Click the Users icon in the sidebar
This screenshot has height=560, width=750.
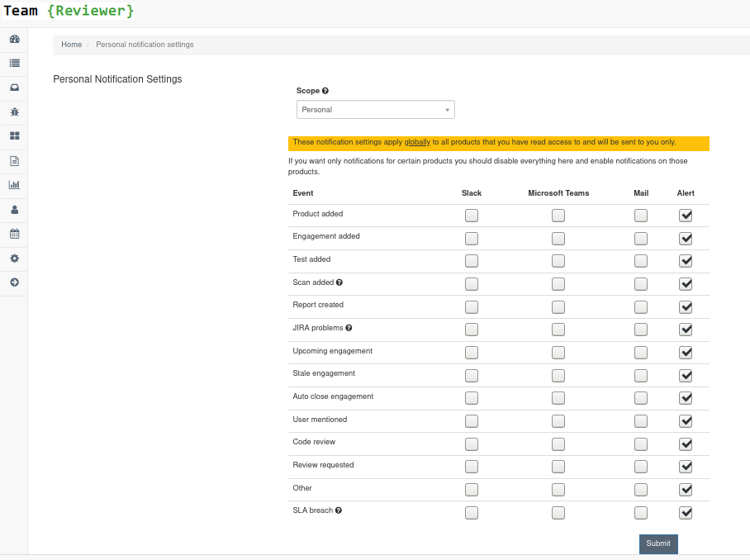tap(14, 209)
